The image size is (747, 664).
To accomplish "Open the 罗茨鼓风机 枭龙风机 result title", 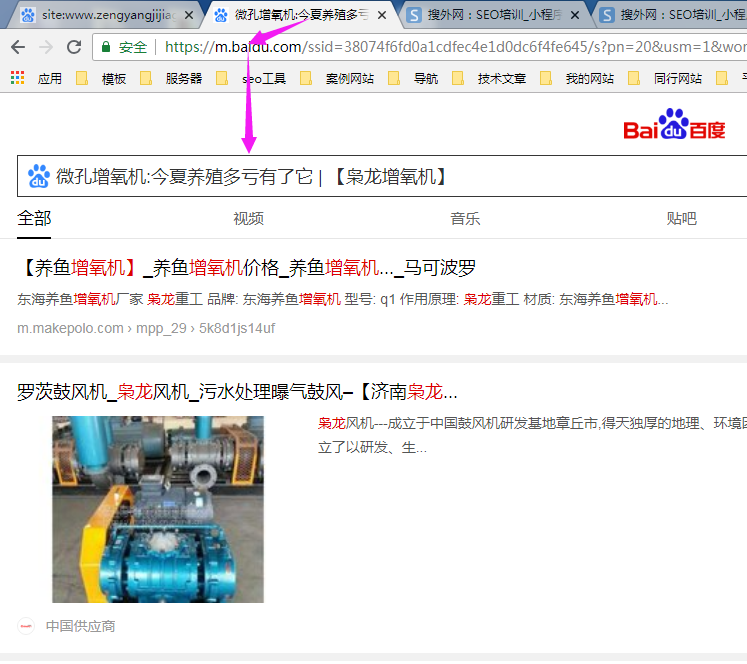I will [x=237, y=391].
